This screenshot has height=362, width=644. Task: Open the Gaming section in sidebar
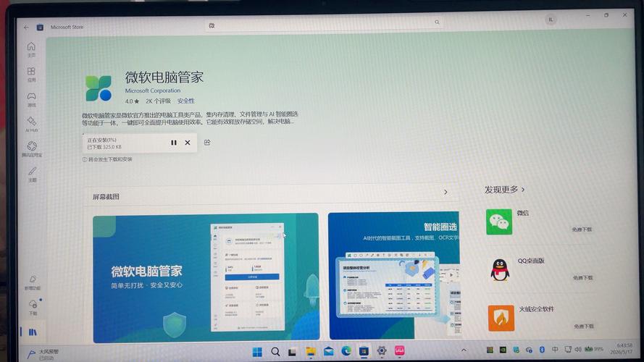(x=32, y=99)
